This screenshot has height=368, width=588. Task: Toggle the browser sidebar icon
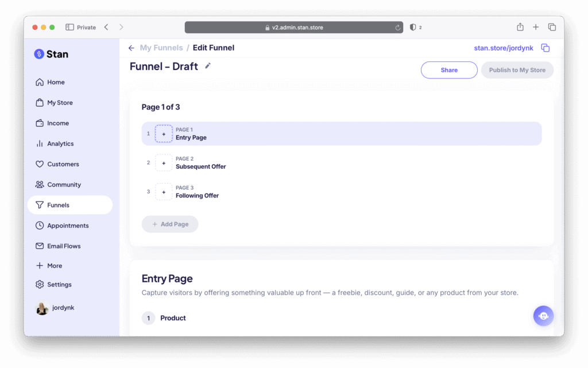pyautogui.click(x=69, y=28)
